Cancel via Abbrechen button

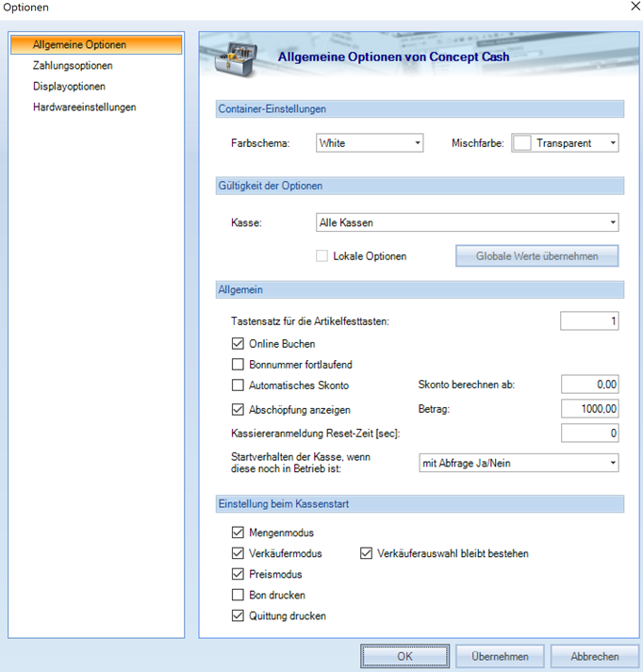(595, 656)
